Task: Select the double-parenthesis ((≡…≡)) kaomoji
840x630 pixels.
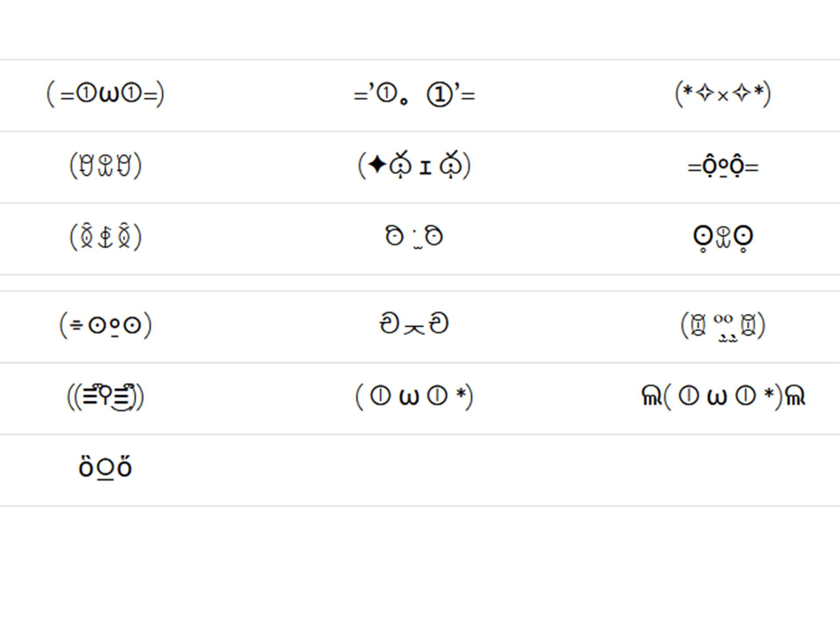Action: point(105,397)
